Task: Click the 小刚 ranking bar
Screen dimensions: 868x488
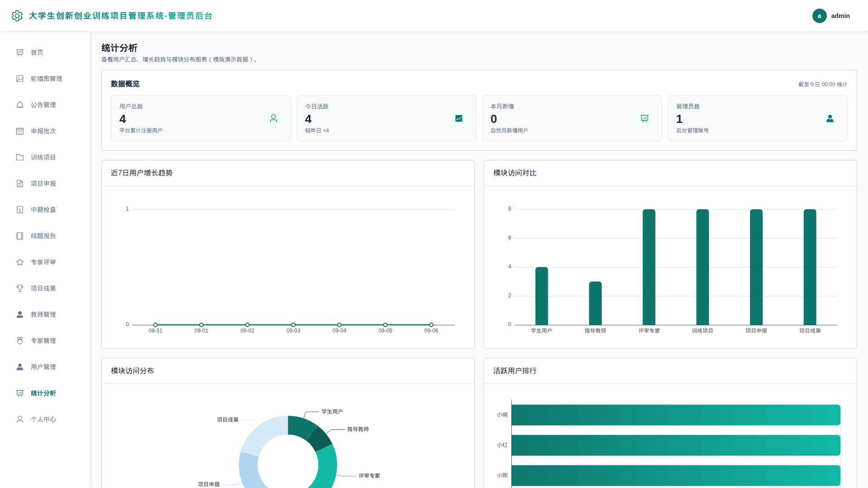Action: coord(675,475)
